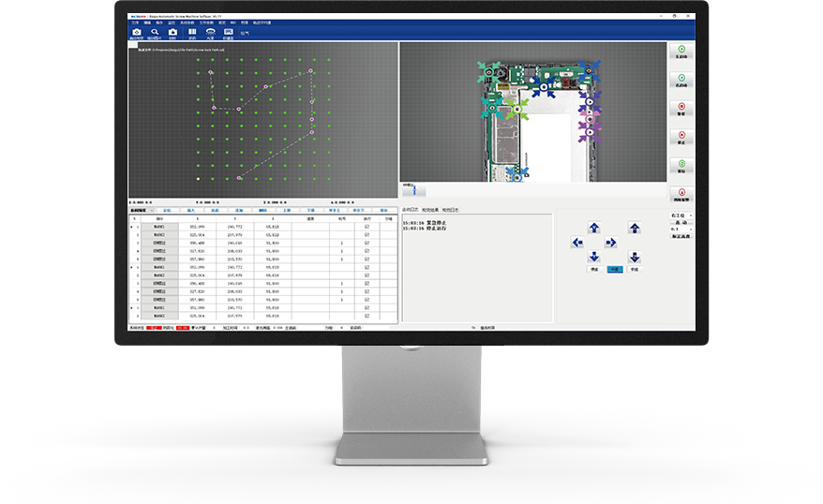
Task: Click the 标定高度 button
Action: coord(681,238)
